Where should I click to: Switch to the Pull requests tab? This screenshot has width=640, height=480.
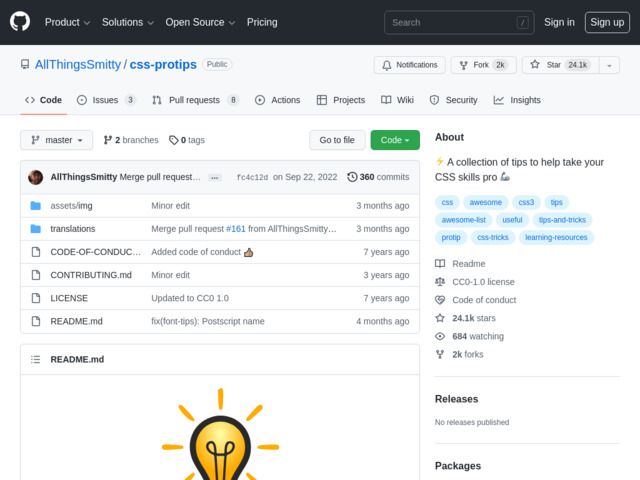(x=195, y=100)
